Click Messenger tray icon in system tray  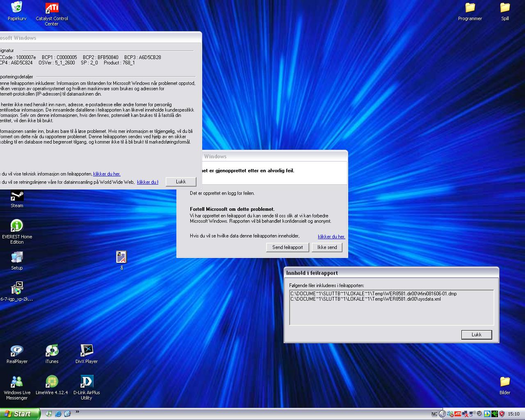(x=450, y=414)
